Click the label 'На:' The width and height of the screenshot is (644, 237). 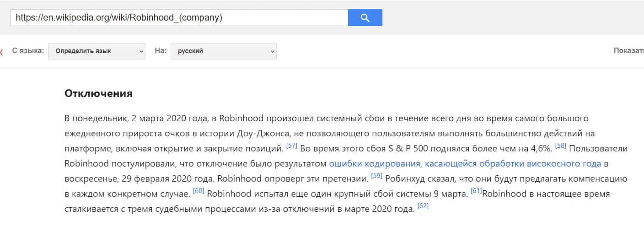(161, 51)
